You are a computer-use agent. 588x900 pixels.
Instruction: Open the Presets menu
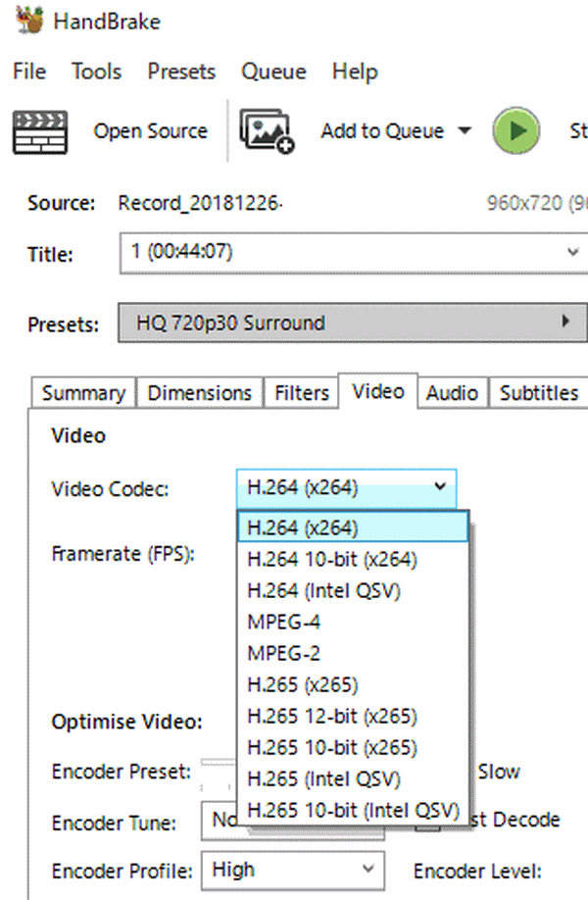181,72
